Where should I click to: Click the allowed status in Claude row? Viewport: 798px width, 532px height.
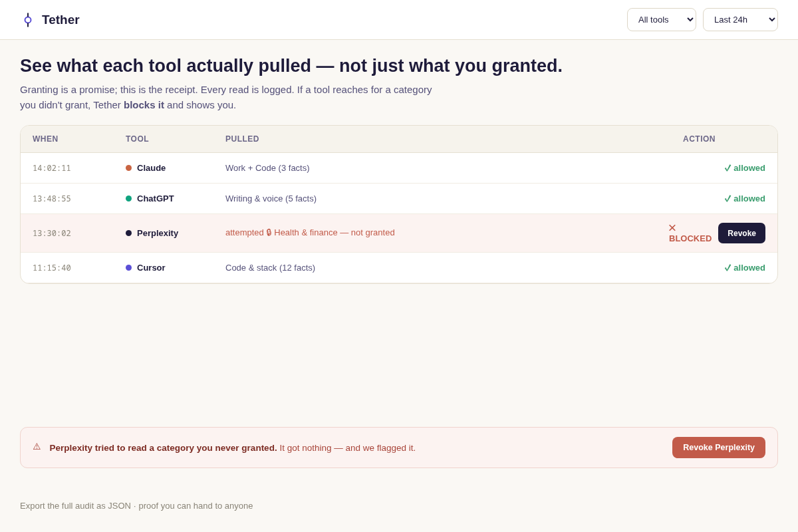pyautogui.click(x=745, y=168)
